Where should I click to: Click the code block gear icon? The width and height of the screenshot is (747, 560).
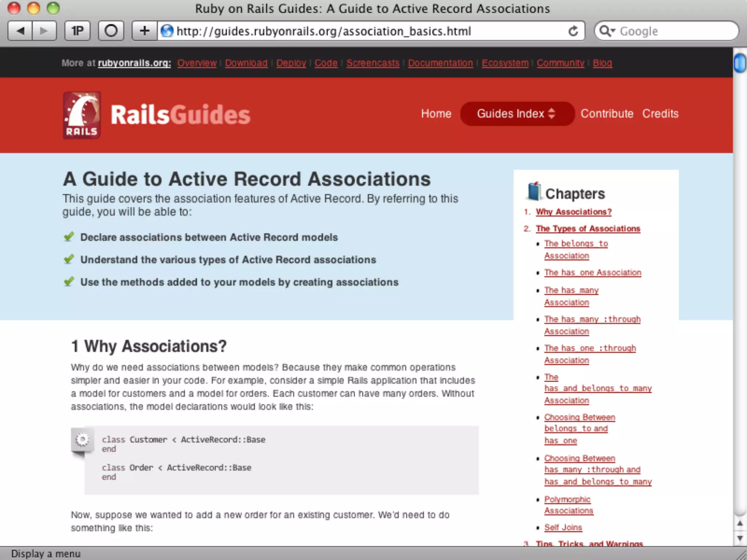tap(82, 439)
